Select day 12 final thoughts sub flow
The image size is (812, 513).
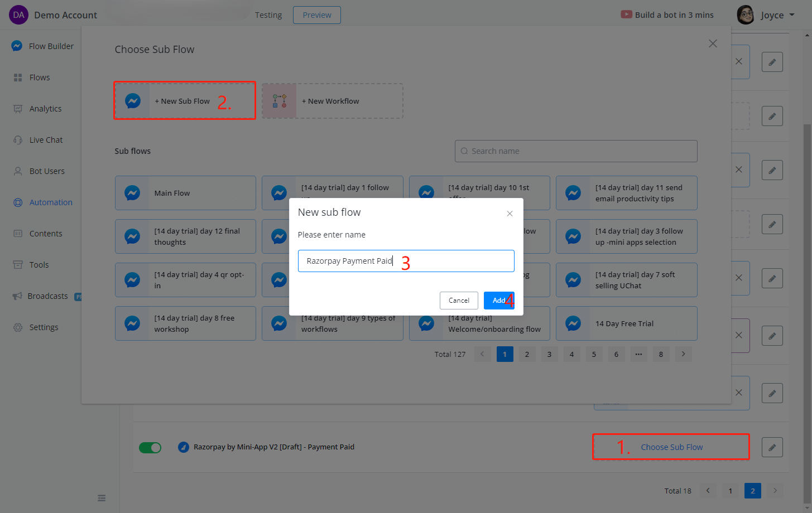(185, 236)
